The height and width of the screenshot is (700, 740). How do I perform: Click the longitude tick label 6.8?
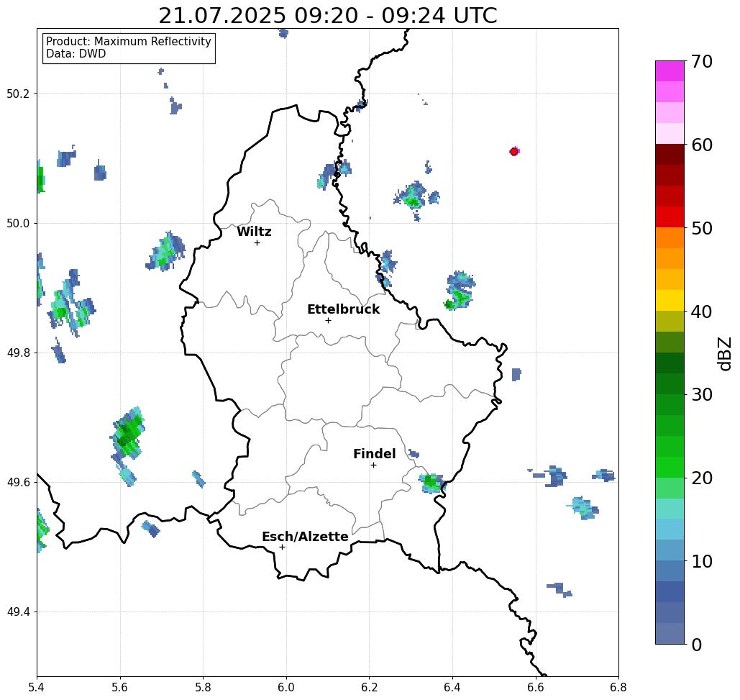tap(618, 687)
